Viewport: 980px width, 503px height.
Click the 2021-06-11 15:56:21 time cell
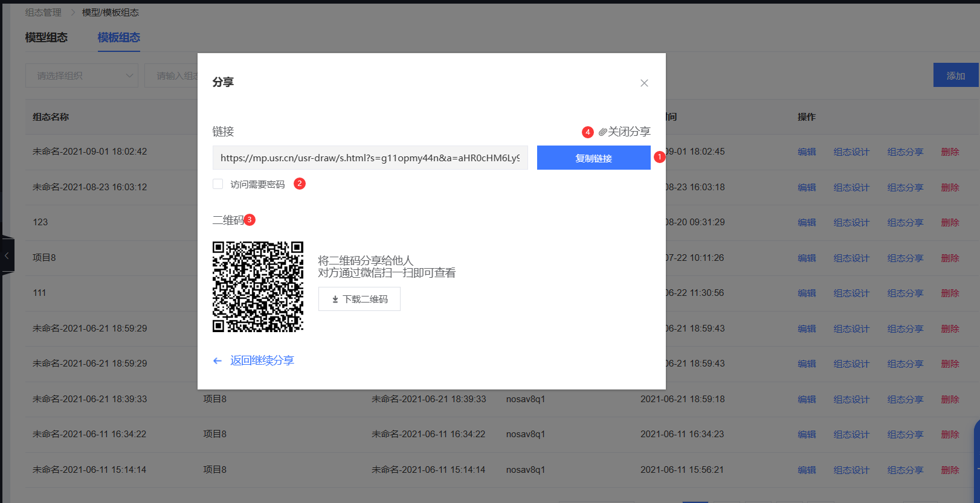(682, 470)
